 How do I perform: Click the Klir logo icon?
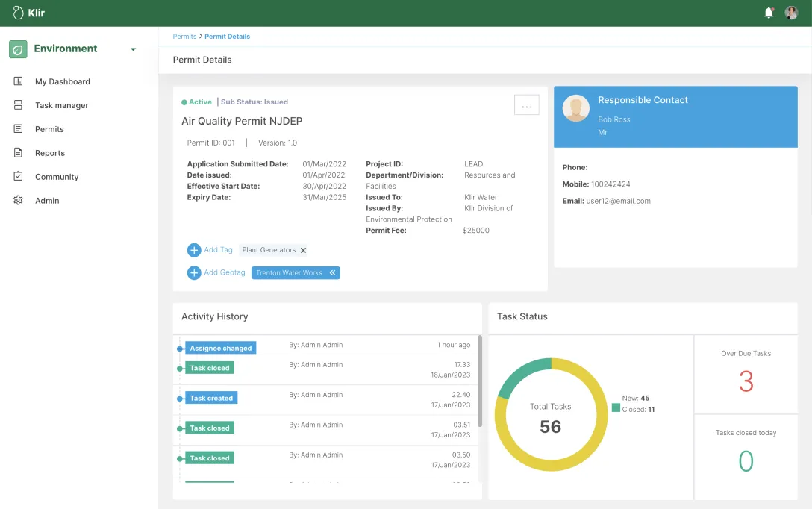(x=19, y=13)
